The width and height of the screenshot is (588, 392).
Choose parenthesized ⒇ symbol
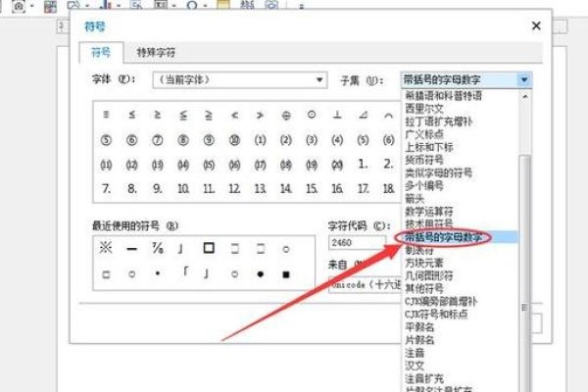coord(337,165)
